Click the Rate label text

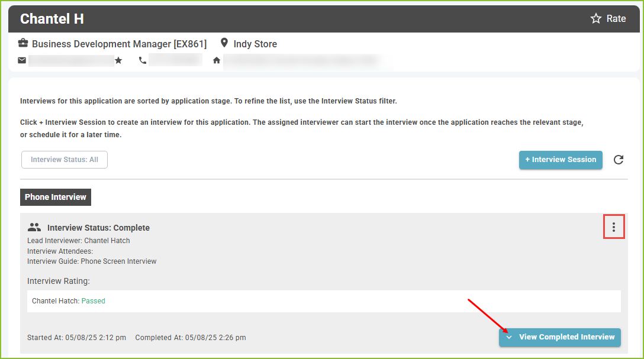(616, 18)
